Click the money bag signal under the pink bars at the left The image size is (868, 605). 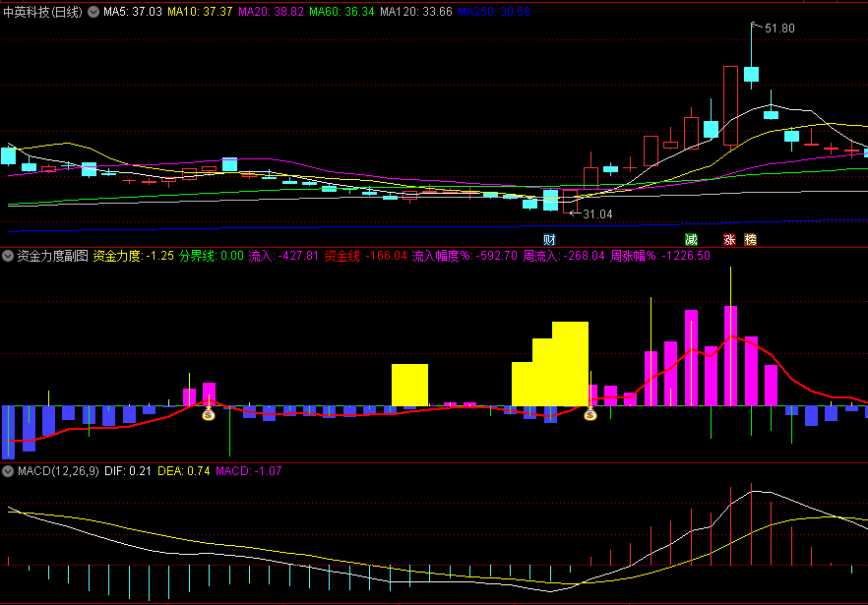click(209, 414)
